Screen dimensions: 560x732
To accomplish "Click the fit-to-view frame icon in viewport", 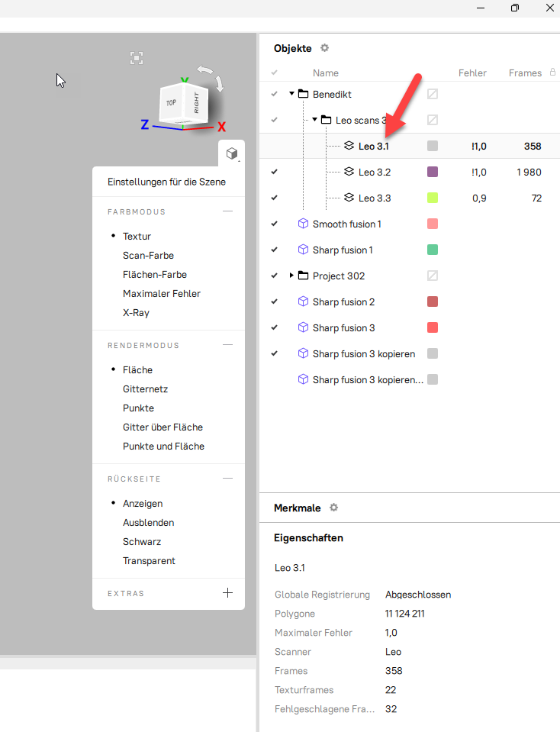I will coord(137,58).
